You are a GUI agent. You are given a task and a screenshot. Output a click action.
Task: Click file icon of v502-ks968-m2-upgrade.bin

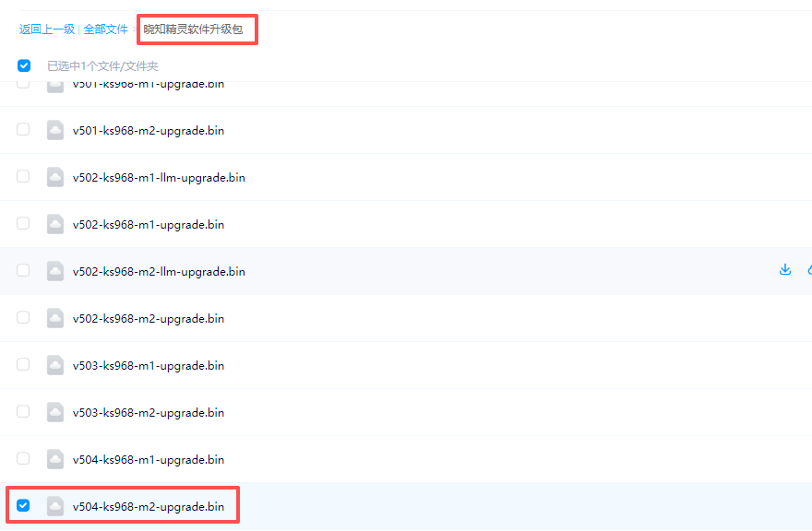[55, 318]
